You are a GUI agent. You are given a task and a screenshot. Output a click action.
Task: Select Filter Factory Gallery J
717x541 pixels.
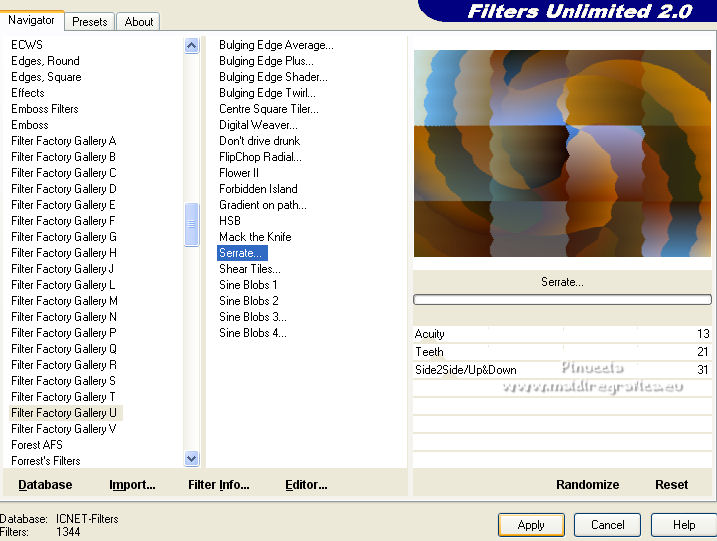pos(63,269)
